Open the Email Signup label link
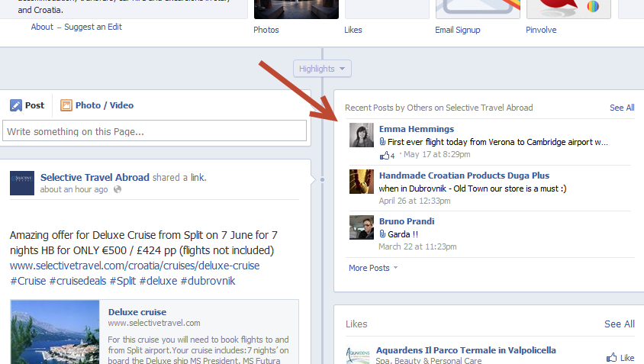This screenshot has height=364, width=644. (x=458, y=30)
